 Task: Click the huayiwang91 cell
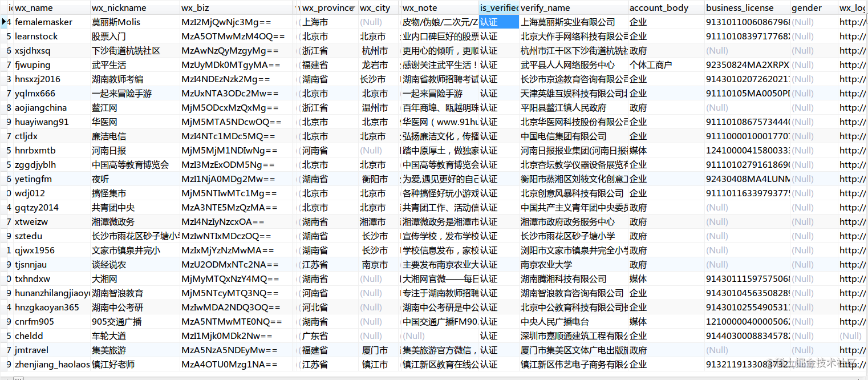pos(51,122)
